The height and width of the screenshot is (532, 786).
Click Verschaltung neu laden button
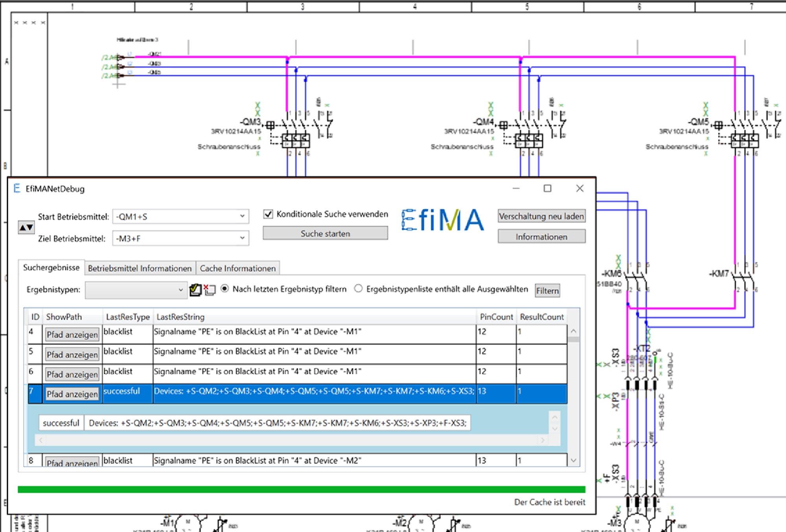pyautogui.click(x=541, y=216)
